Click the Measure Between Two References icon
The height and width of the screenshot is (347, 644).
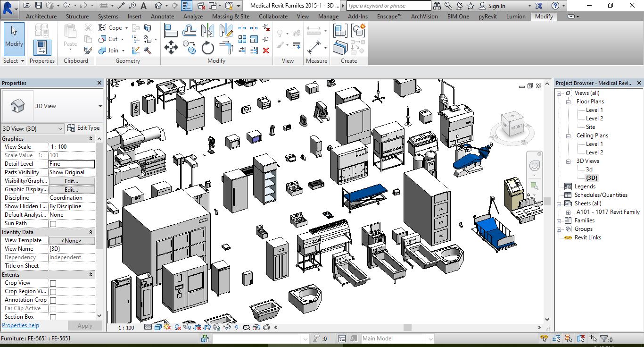pyautogui.click(x=314, y=31)
